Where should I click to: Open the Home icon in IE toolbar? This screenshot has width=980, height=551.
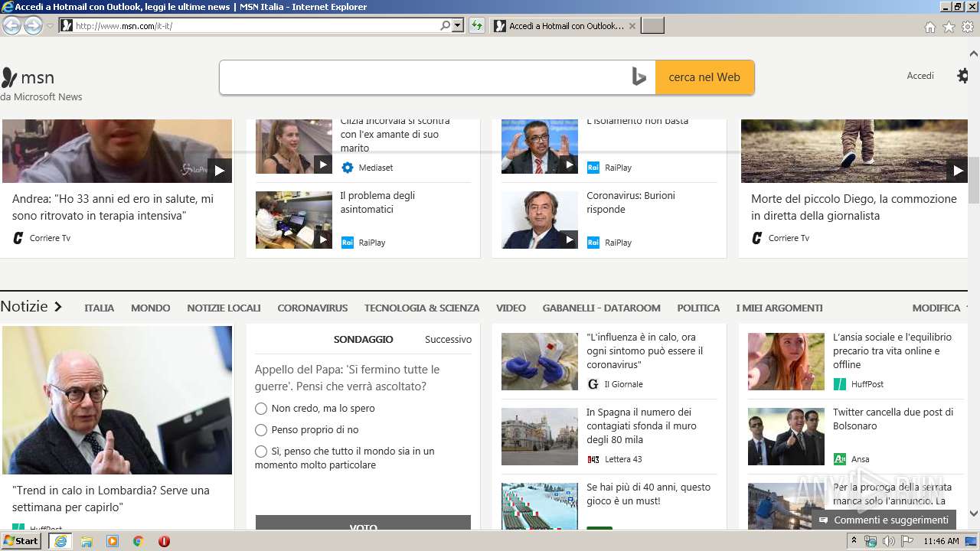click(x=929, y=27)
